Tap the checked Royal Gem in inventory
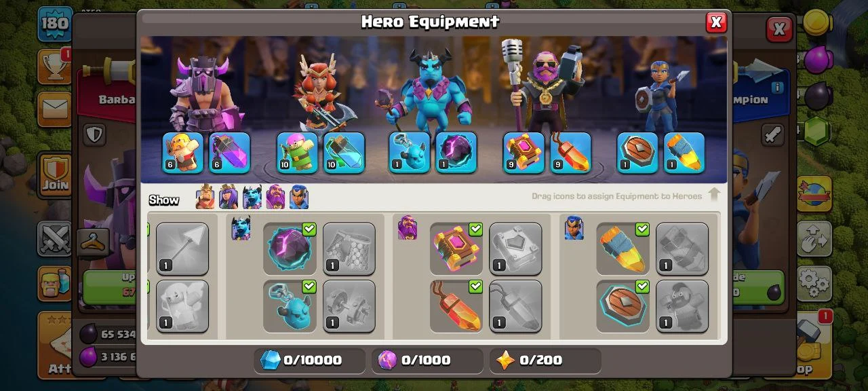This screenshot has height=391, width=868. click(623, 248)
